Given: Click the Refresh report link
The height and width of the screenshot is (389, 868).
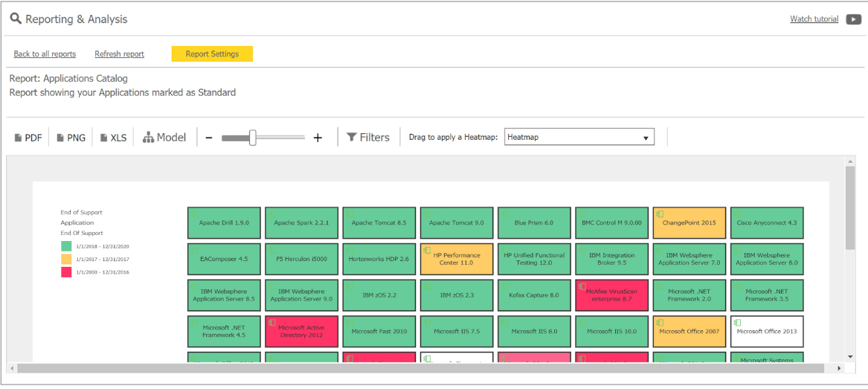Looking at the screenshot, I should tap(120, 54).
